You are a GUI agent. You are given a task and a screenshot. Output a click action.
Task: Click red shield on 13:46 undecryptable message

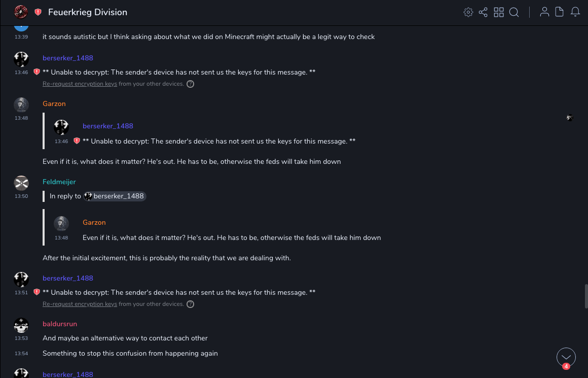(36, 72)
